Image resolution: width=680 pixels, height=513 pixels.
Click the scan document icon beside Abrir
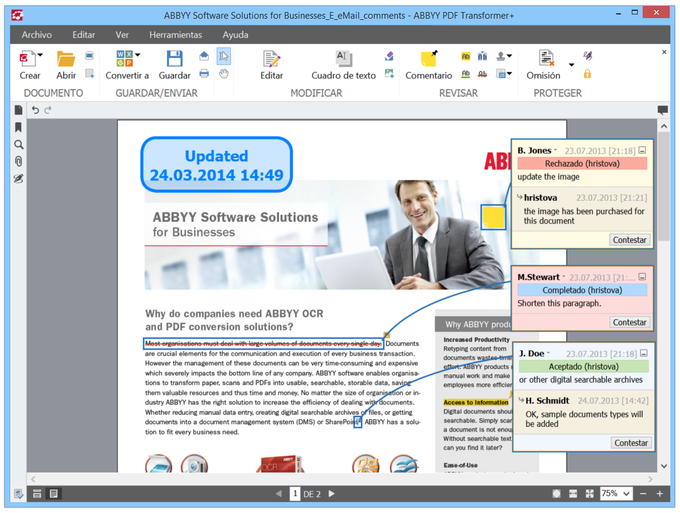click(89, 56)
